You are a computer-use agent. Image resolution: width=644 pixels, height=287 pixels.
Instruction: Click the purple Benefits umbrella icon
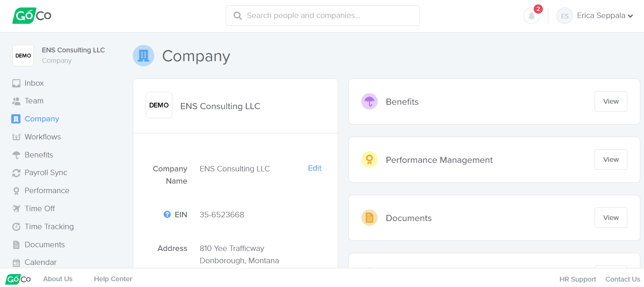(369, 101)
